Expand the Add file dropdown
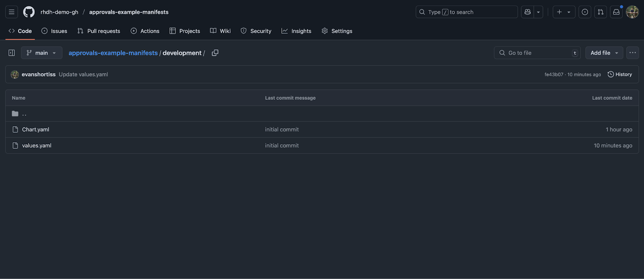Viewport: 644px width, 279px height. pyautogui.click(x=604, y=53)
